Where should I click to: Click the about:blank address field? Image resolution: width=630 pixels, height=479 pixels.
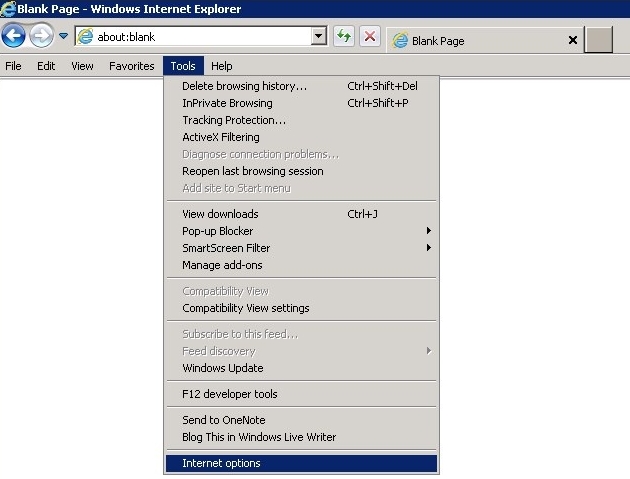(x=200, y=37)
